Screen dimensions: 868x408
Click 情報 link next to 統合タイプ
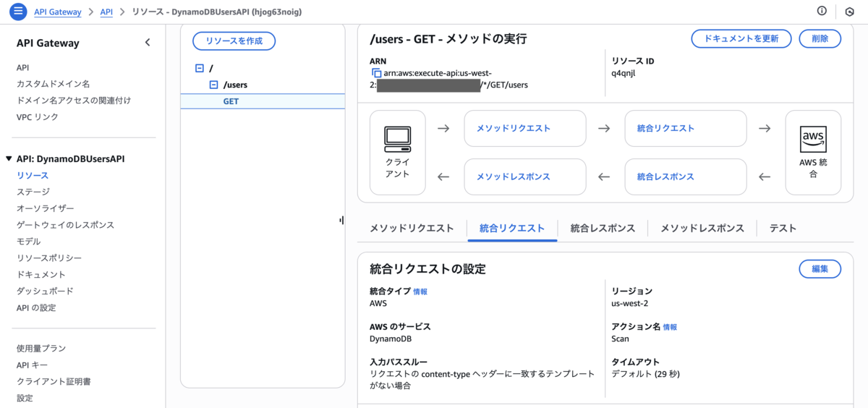tap(420, 292)
